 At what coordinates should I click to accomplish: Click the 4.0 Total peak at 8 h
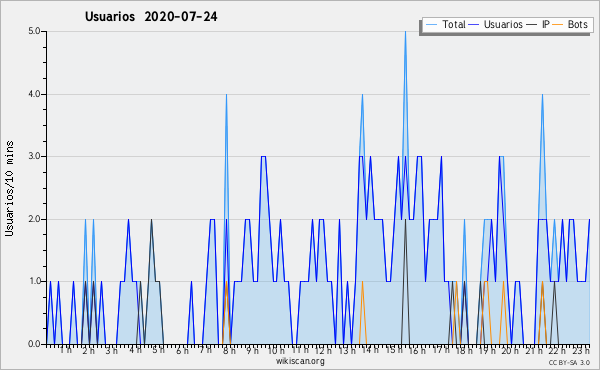tap(227, 95)
